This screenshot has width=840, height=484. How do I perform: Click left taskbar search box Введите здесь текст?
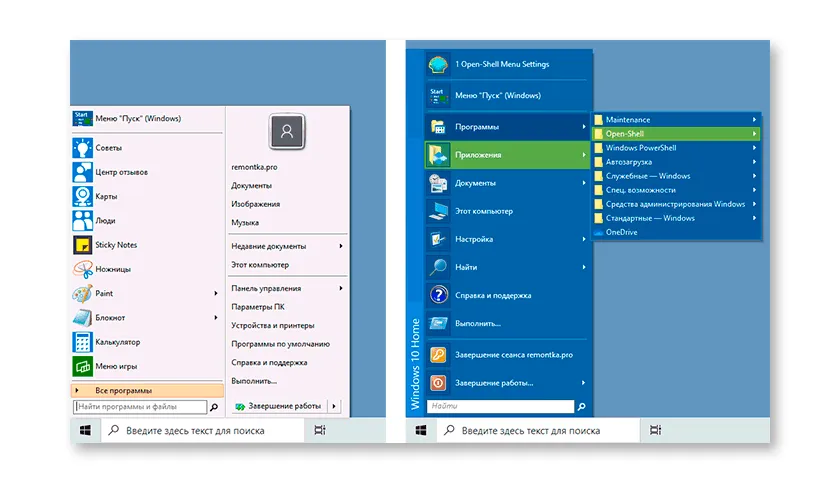pos(202,430)
